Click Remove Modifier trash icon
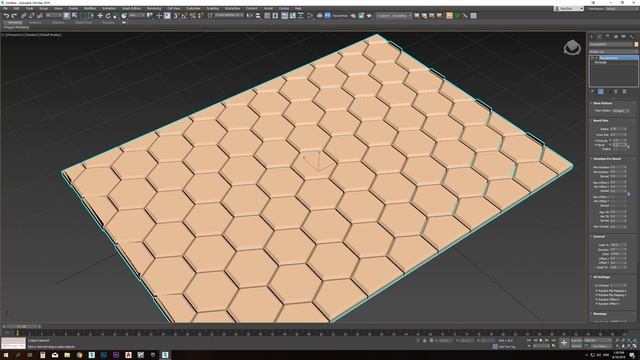 (616, 91)
